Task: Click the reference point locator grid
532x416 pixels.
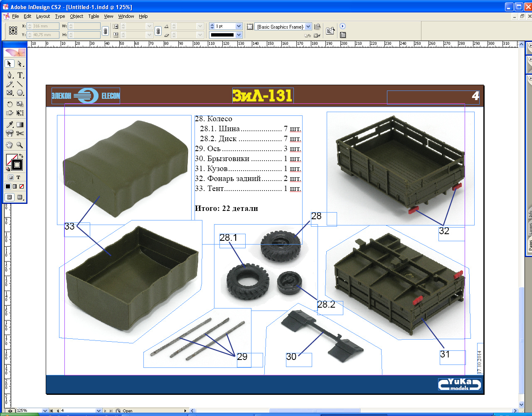Action: 13,30
